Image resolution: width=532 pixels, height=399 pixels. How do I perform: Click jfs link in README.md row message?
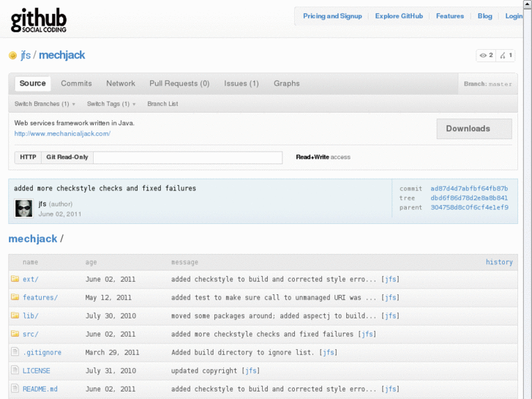(391, 389)
